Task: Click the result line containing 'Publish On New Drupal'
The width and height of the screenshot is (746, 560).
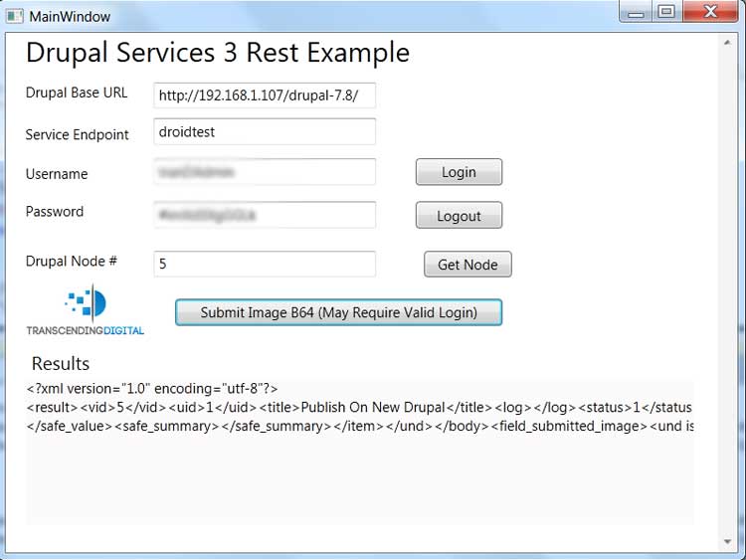Action: [360, 407]
